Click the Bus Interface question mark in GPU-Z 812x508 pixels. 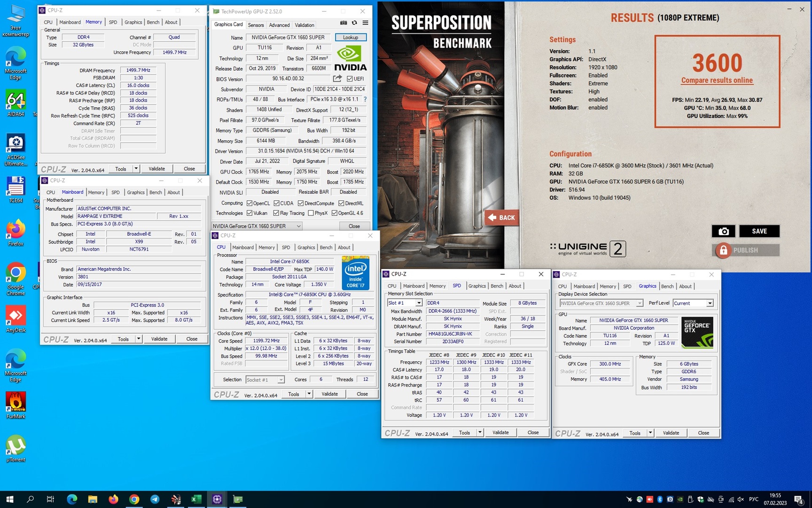tap(365, 99)
